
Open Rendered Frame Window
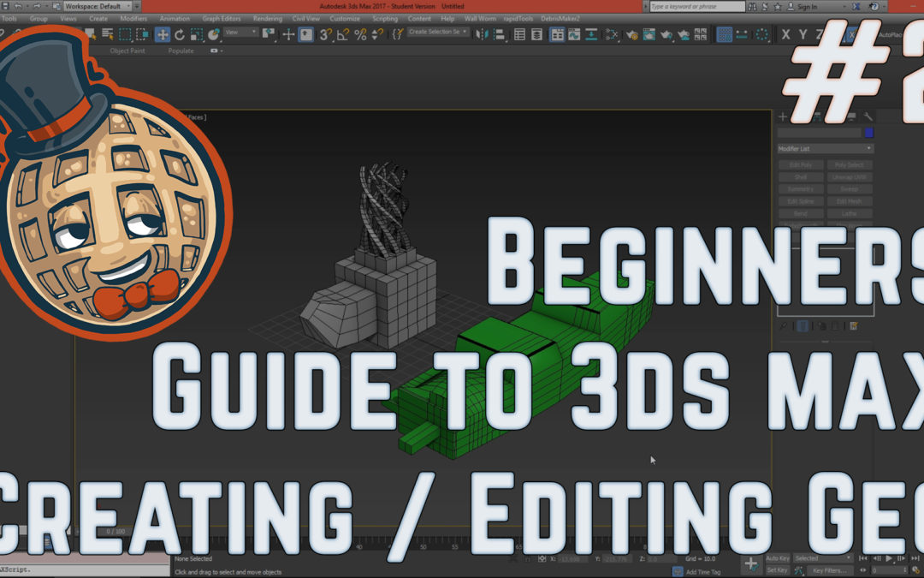(649, 34)
